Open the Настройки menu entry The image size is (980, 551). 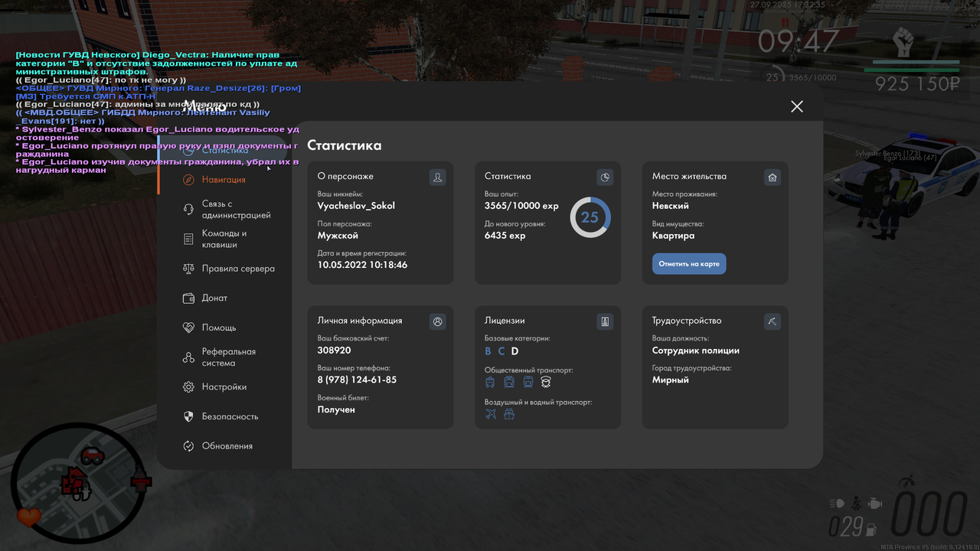tap(188, 387)
